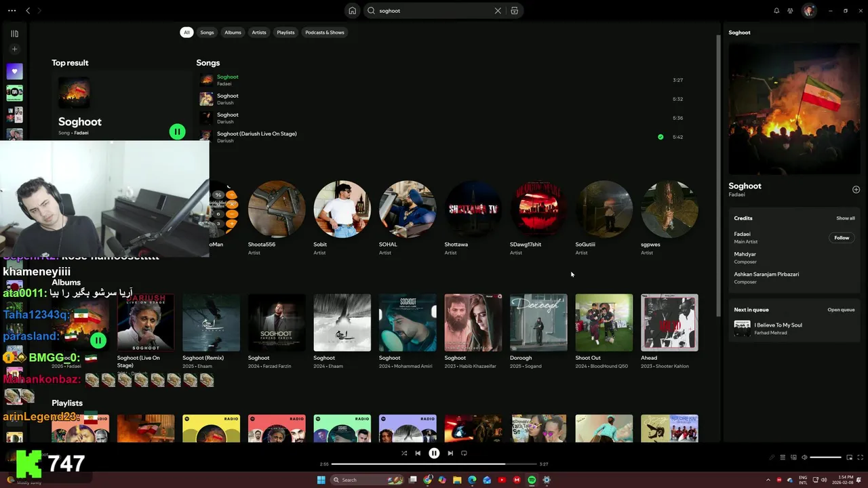
Task: Mute with the speaker icon
Action: (x=804, y=457)
